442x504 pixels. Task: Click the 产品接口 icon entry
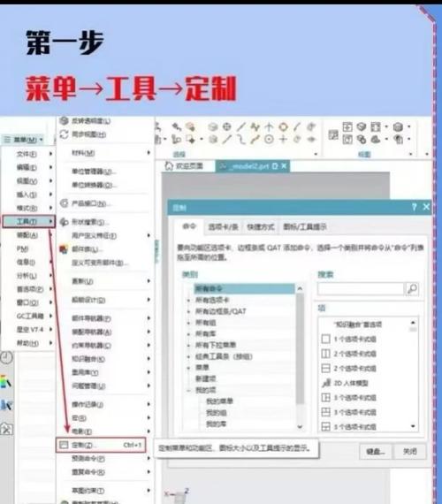(65, 203)
